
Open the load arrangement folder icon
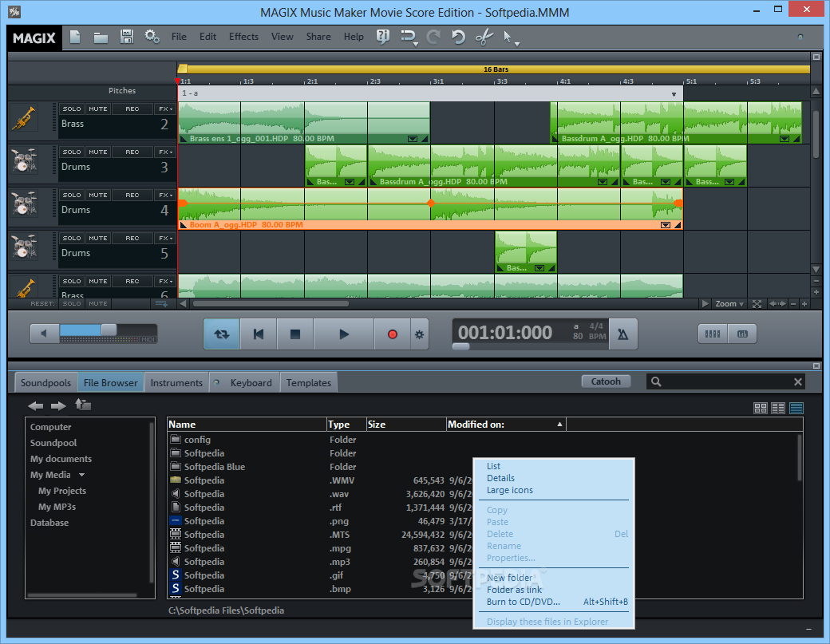[x=101, y=38]
